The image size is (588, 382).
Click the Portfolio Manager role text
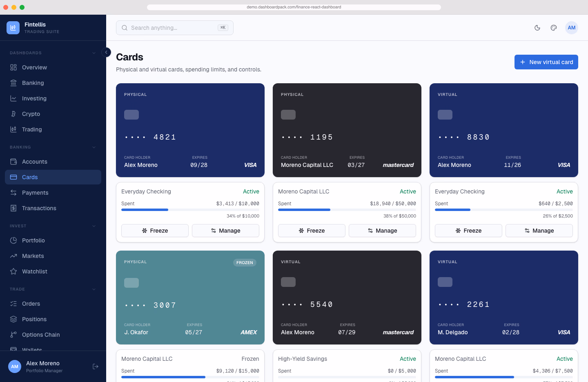45,371
